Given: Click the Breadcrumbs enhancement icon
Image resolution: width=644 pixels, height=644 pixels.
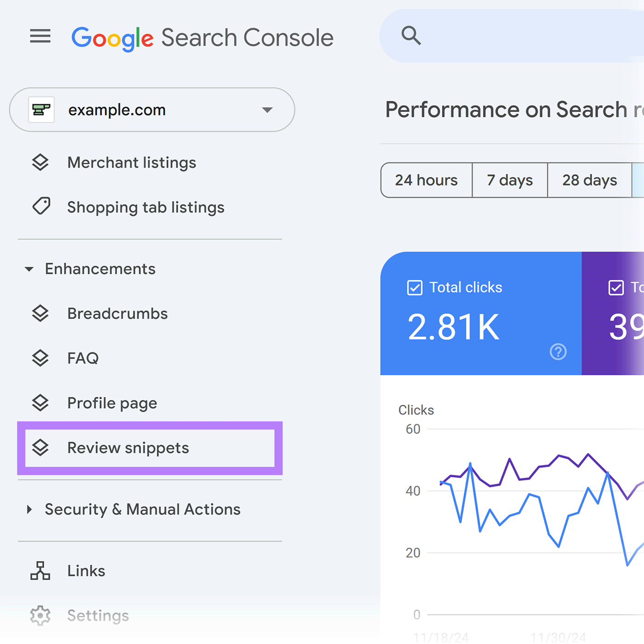Looking at the screenshot, I should pyautogui.click(x=40, y=313).
